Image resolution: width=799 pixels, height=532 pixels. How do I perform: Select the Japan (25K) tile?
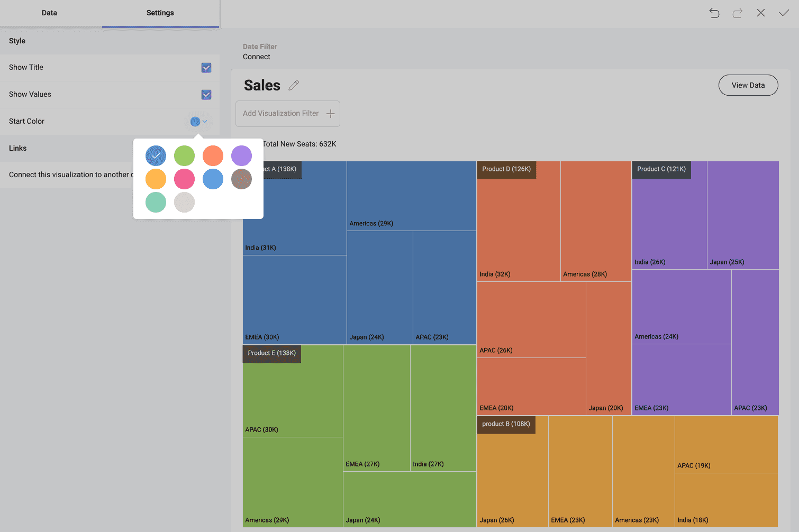coord(743,215)
